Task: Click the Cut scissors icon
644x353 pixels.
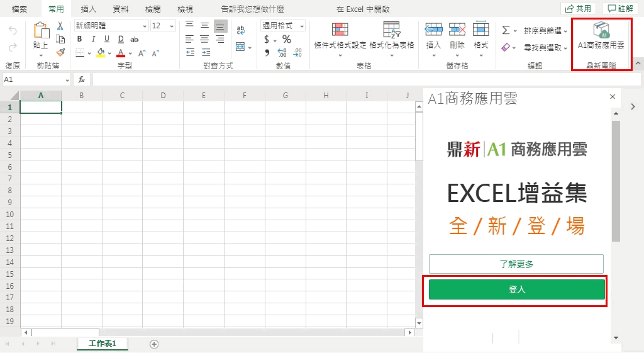Action: [x=60, y=26]
